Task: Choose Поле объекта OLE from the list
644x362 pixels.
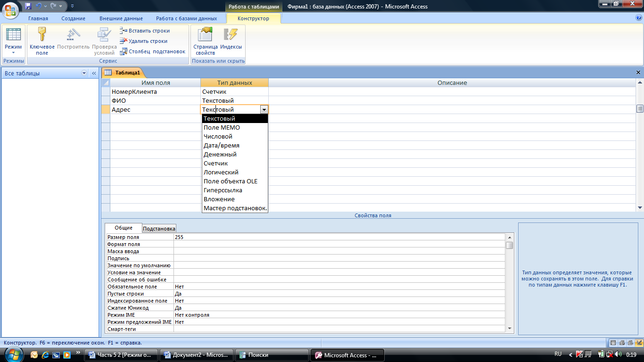Action: tap(235, 181)
